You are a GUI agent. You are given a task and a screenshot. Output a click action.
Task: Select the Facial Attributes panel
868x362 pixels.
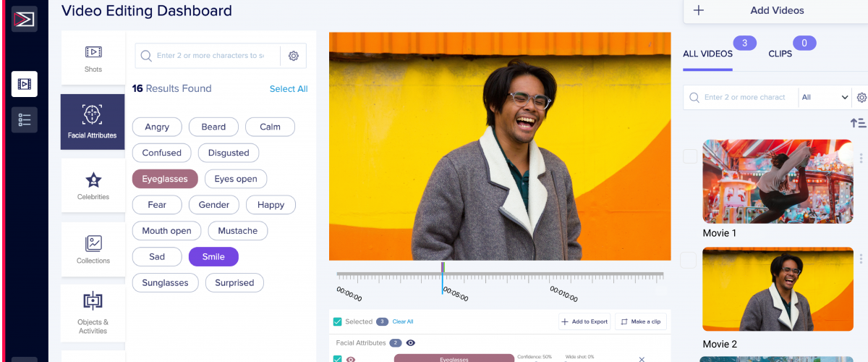[x=93, y=122]
